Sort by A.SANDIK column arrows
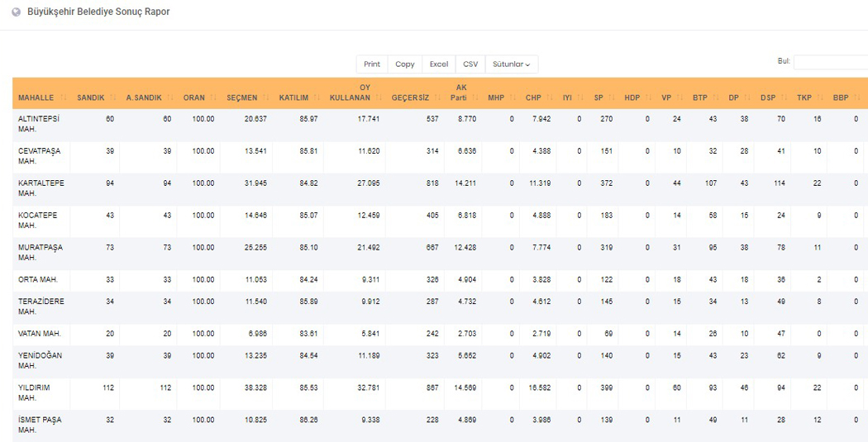The image size is (868, 442). tap(170, 97)
